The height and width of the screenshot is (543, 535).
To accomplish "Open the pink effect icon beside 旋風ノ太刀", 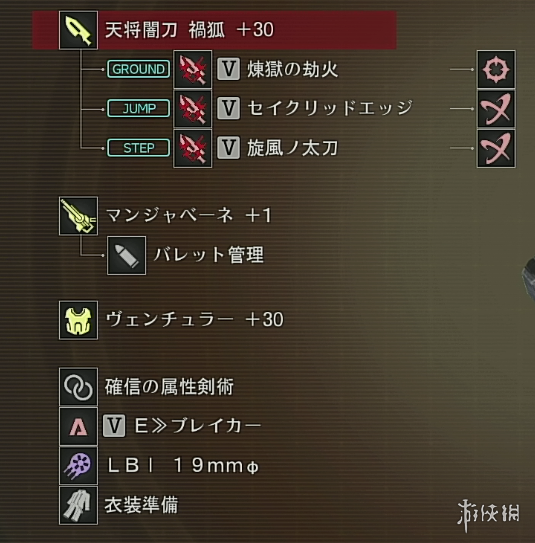I will (x=496, y=148).
